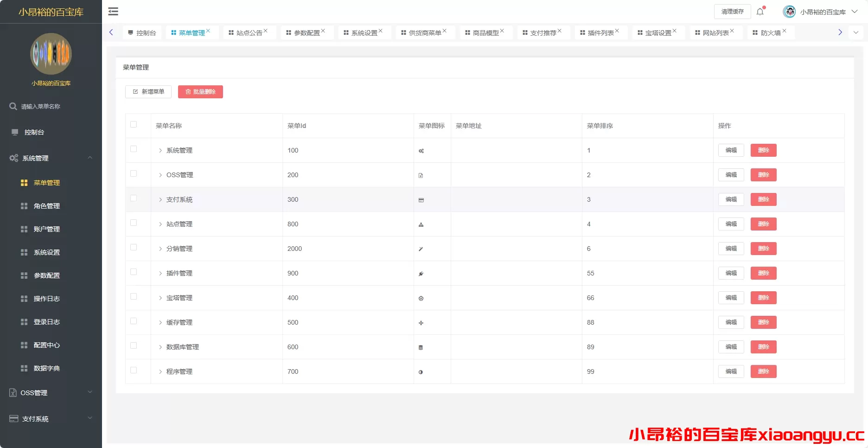Click the soccer-ball icon in the 宝塔管理 row
868x448 pixels.
pos(421,298)
